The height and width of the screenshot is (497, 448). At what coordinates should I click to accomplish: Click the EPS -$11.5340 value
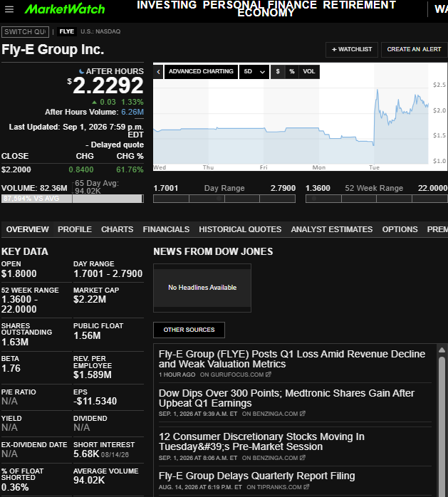[95, 401]
